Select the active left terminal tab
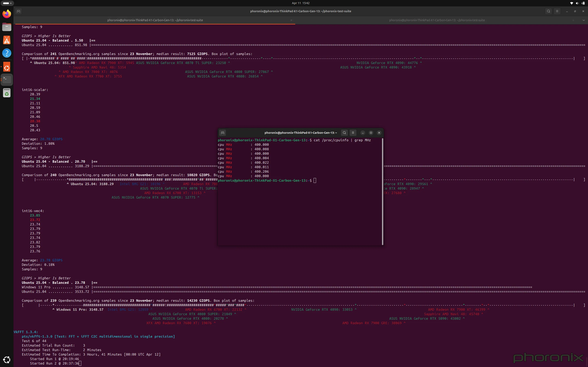This screenshot has width=588, height=367. (155, 20)
